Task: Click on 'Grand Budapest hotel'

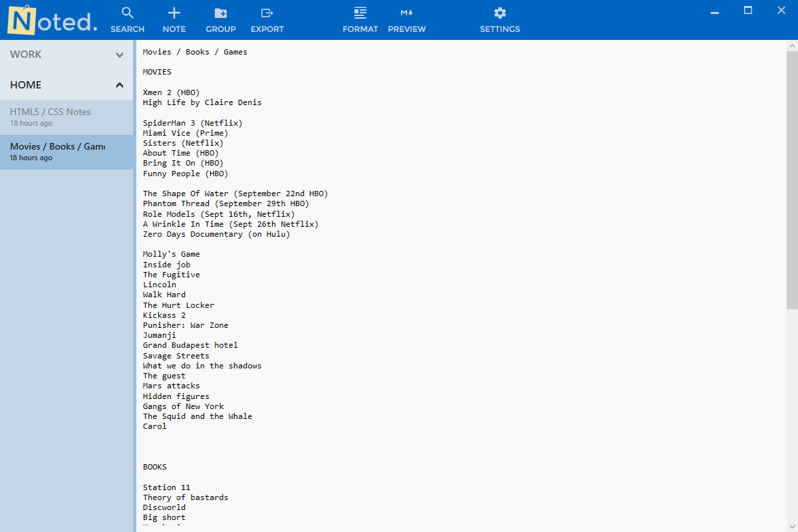Action: pyautogui.click(x=190, y=345)
